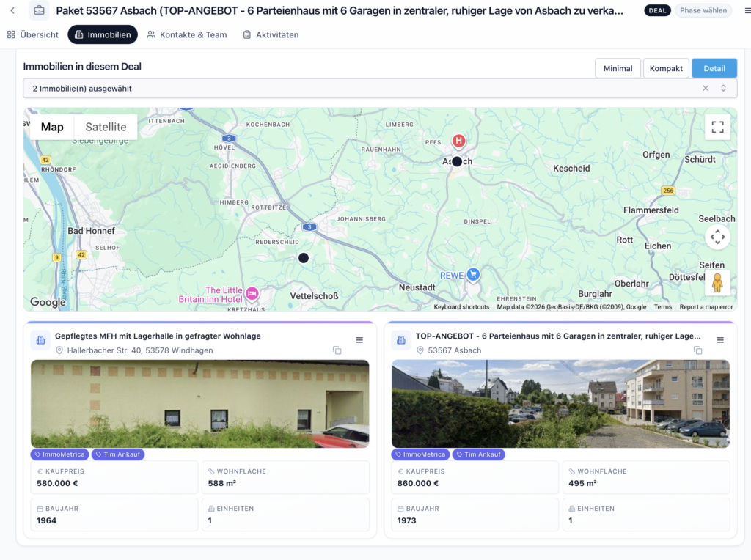Copy the 53567 Asbach address
Viewport: 751px width, 560px height.
(x=698, y=350)
